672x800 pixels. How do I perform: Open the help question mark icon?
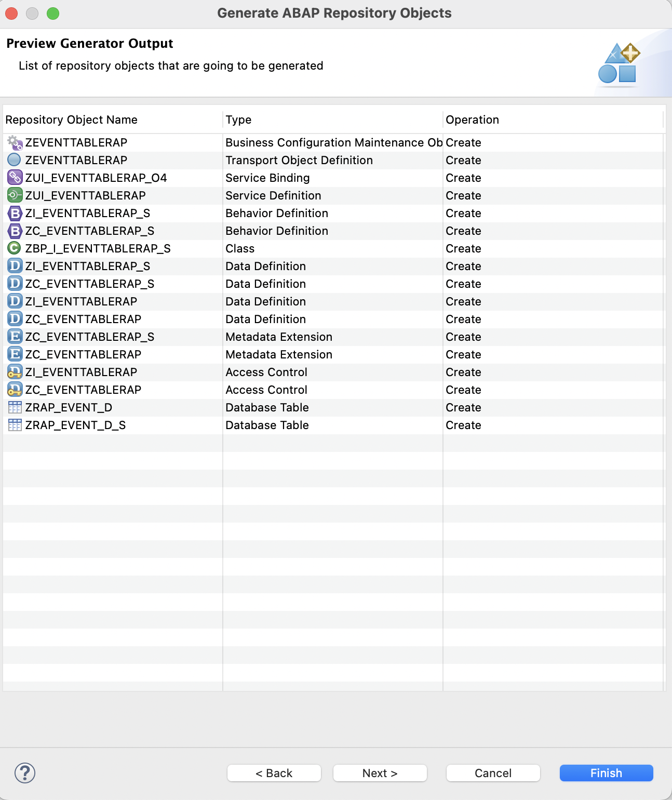click(x=25, y=773)
